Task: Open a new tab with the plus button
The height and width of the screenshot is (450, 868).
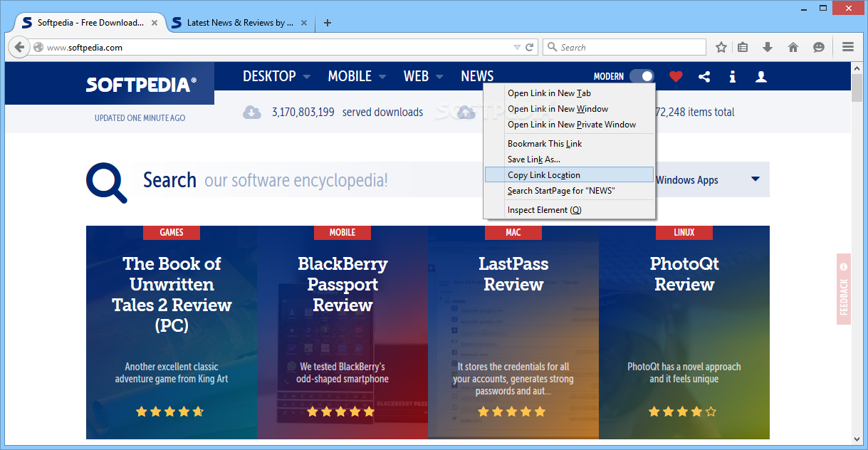Action: click(328, 23)
